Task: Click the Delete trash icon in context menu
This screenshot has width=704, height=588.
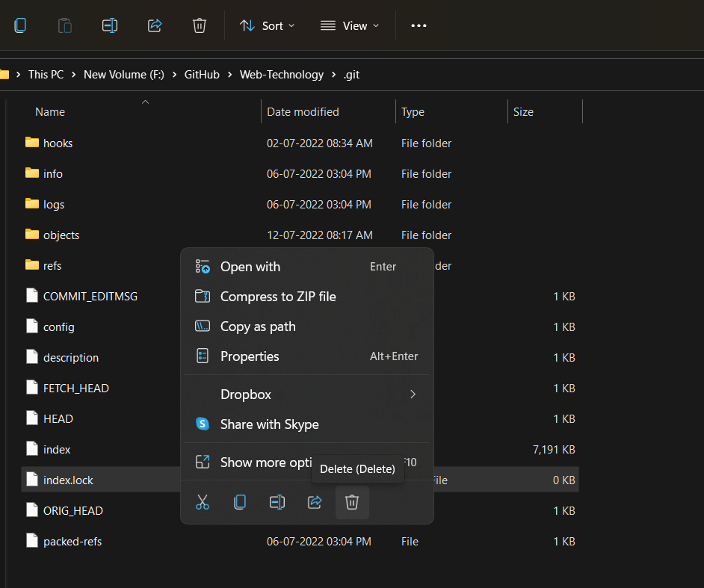Action: 352,502
